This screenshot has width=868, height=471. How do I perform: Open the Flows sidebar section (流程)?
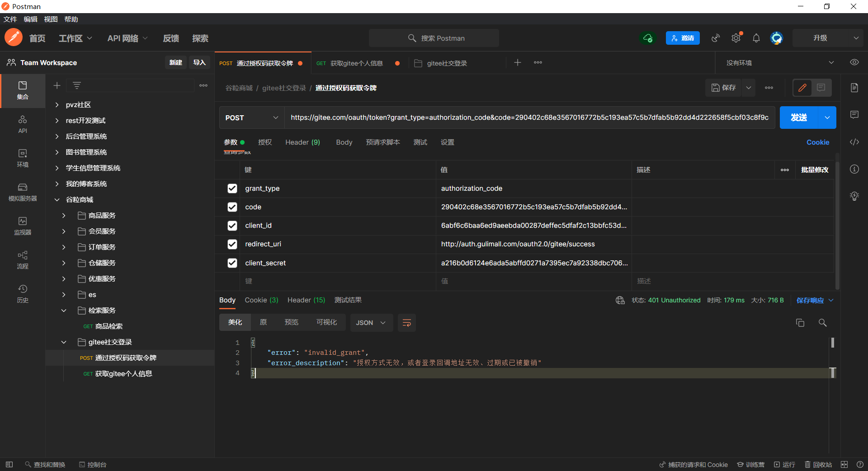pos(23,260)
